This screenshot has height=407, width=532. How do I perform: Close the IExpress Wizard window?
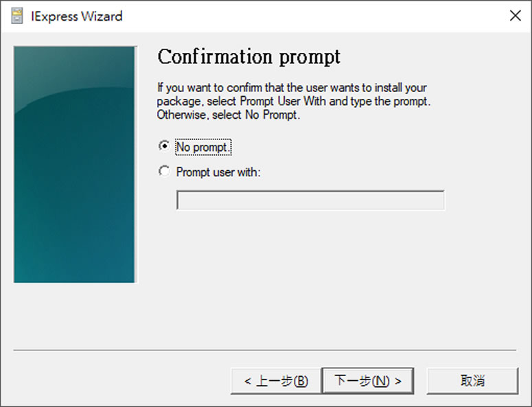[515, 16]
